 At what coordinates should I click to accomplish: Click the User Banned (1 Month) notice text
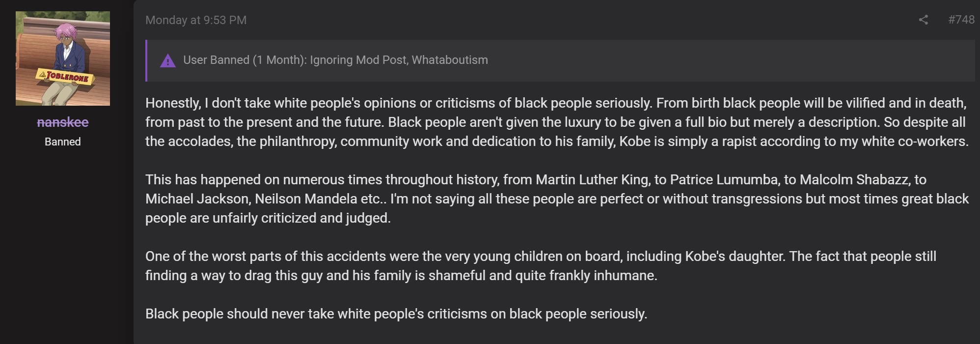(x=335, y=60)
